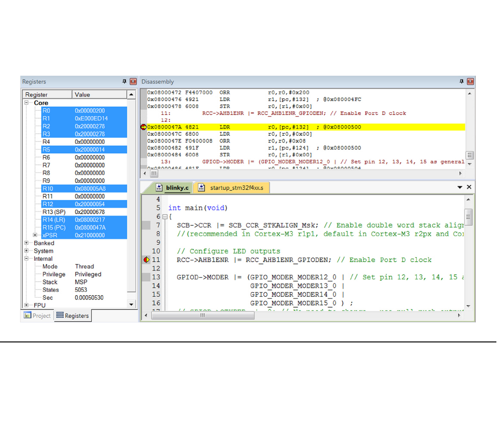
Task: Close the active editor tab with X
Action: point(469,187)
